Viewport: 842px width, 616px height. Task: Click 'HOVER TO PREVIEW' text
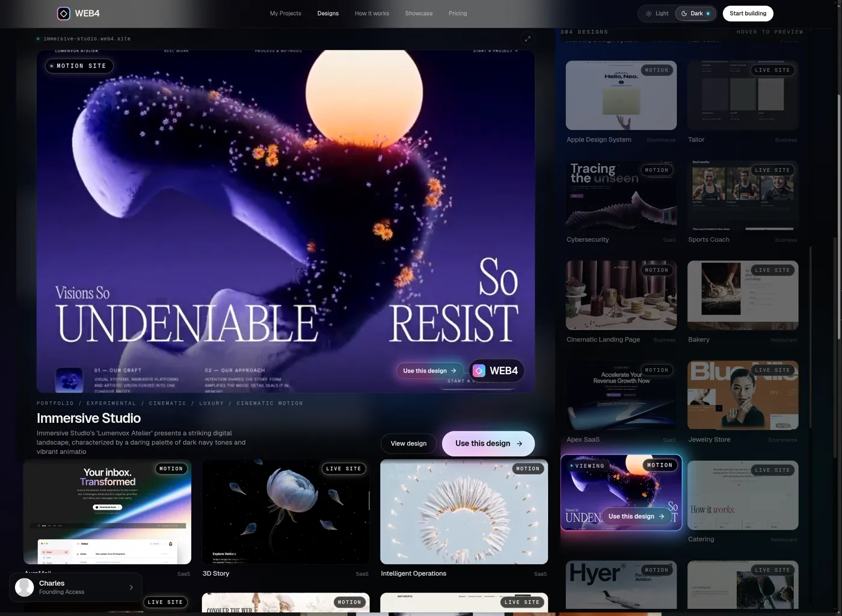[x=770, y=32]
